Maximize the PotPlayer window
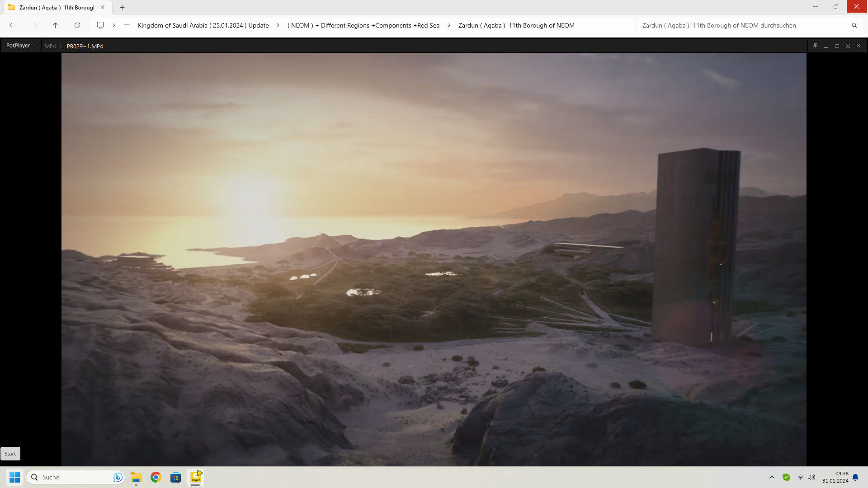Viewport: 868px width, 488px height. (837, 46)
